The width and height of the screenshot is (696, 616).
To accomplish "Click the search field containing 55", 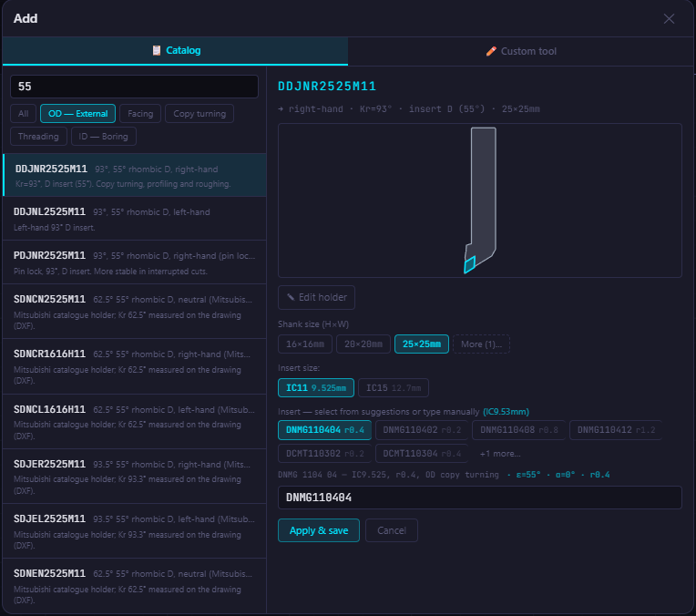I will 134,87.
